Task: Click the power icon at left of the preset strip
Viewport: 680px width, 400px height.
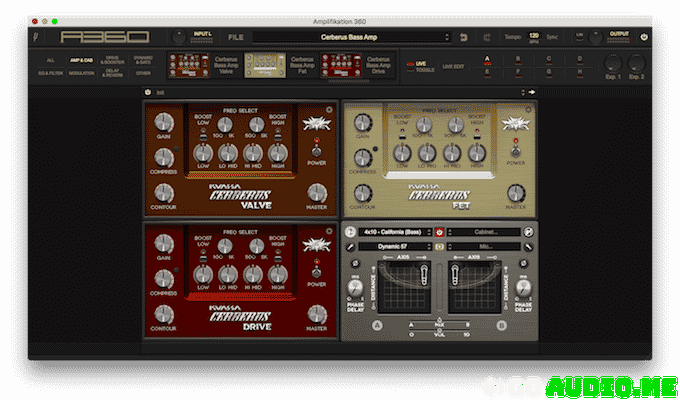Action: (x=148, y=93)
